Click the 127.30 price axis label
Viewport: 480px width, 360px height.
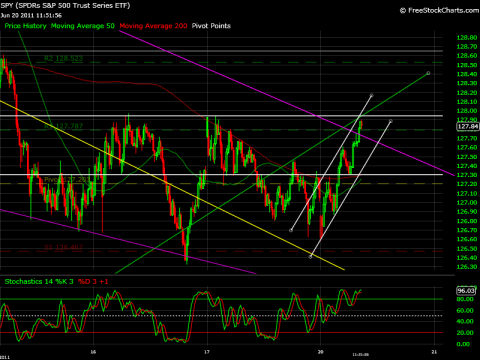[x=467, y=175]
